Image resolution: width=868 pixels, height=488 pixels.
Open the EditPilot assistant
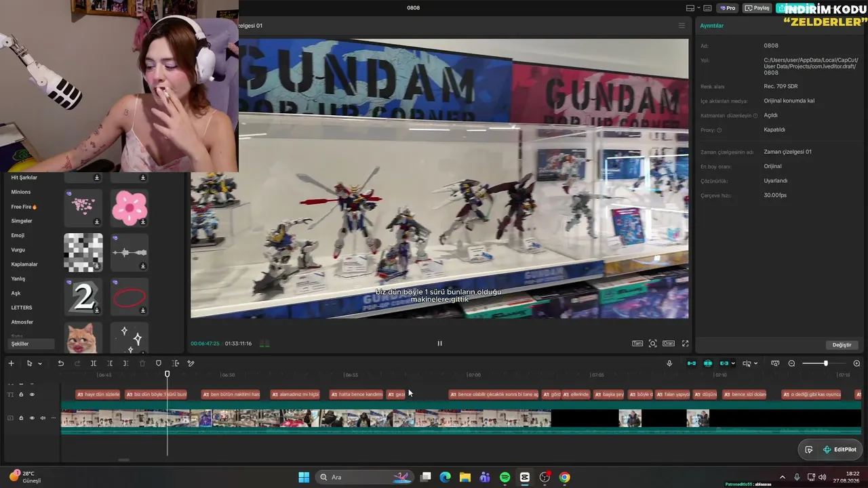pyautogui.click(x=840, y=449)
